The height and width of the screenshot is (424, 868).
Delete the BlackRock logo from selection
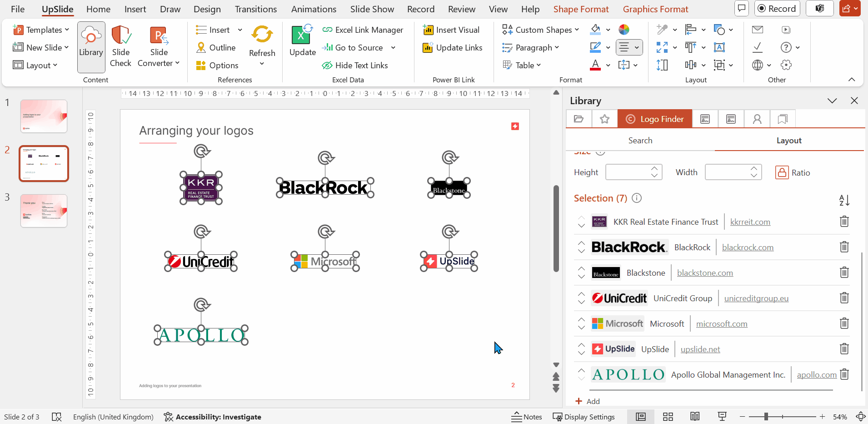(x=844, y=247)
